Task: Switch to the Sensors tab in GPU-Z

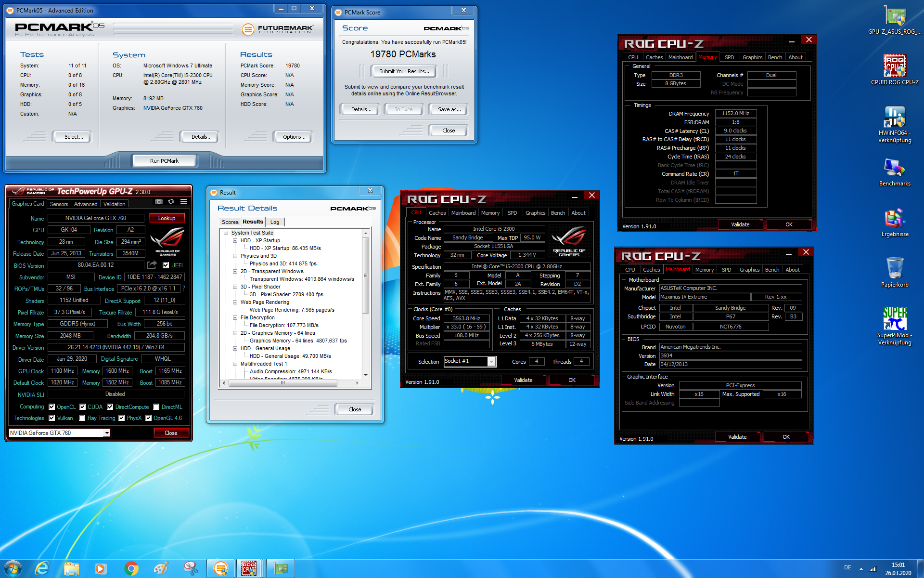Action: click(x=59, y=204)
